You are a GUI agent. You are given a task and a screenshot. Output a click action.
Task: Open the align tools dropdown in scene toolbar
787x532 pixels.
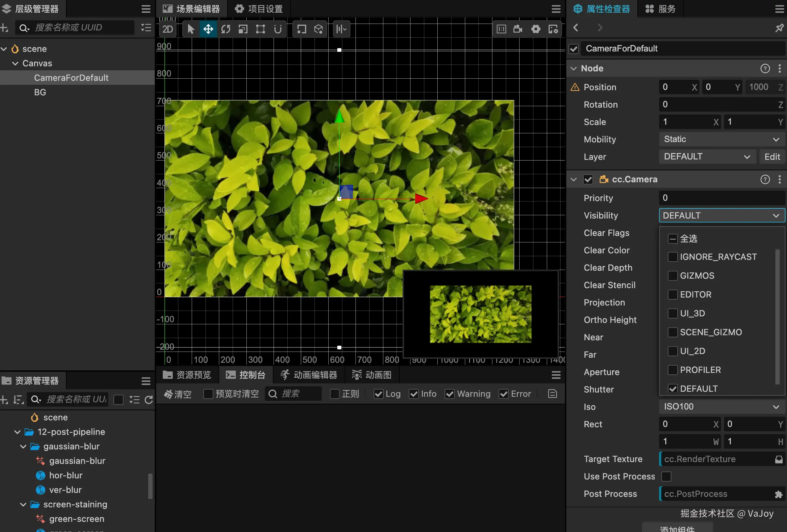pyautogui.click(x=341, y=29)
